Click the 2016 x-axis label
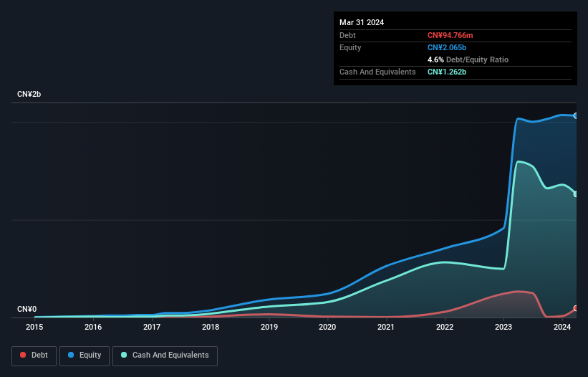 click(x=93, y=327)
